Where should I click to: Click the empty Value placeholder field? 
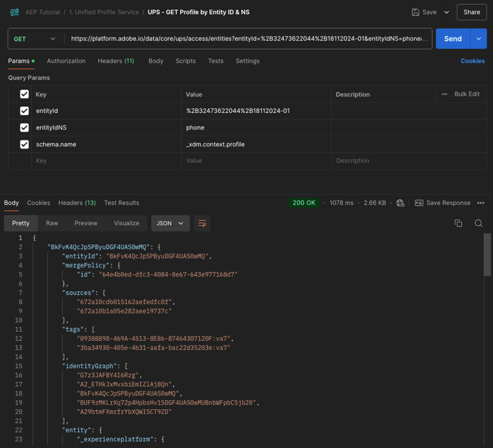256,161
